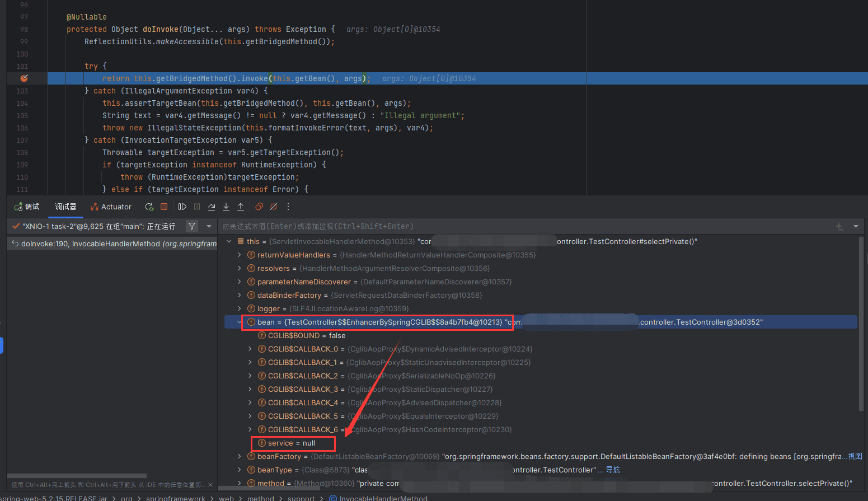Click the Step Into icon
Screen dimensions: 868x501
pyautogui.click(x=226, y=207)
